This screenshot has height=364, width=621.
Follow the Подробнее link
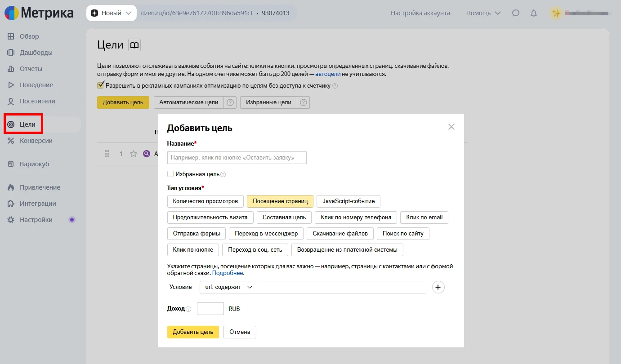[x=228, y=273]
